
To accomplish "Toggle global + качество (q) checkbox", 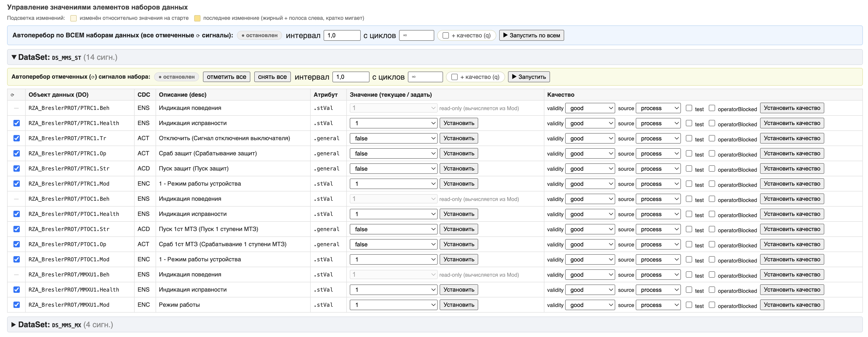I will [x=445, y=35].
